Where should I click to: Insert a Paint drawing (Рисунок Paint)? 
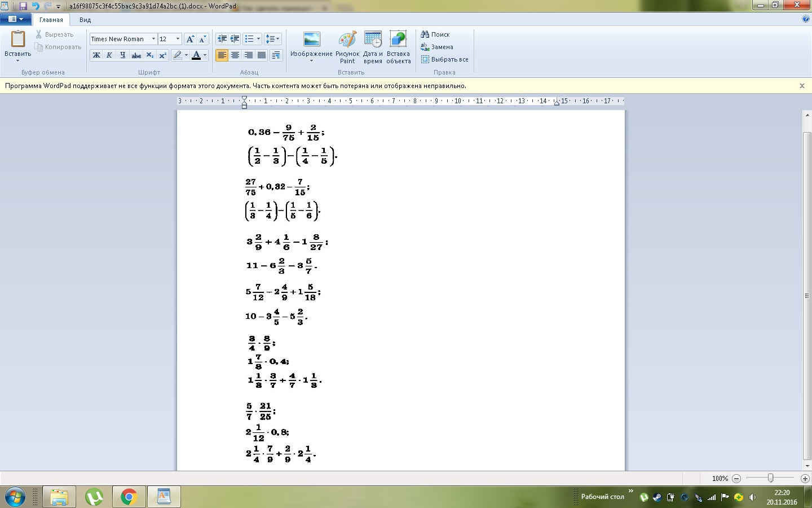(347, 47)
